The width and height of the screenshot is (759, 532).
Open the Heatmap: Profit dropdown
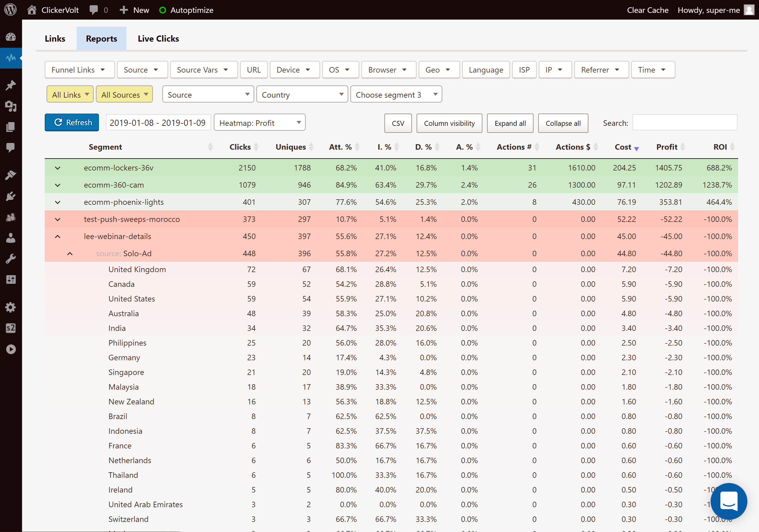coord(259,122)
